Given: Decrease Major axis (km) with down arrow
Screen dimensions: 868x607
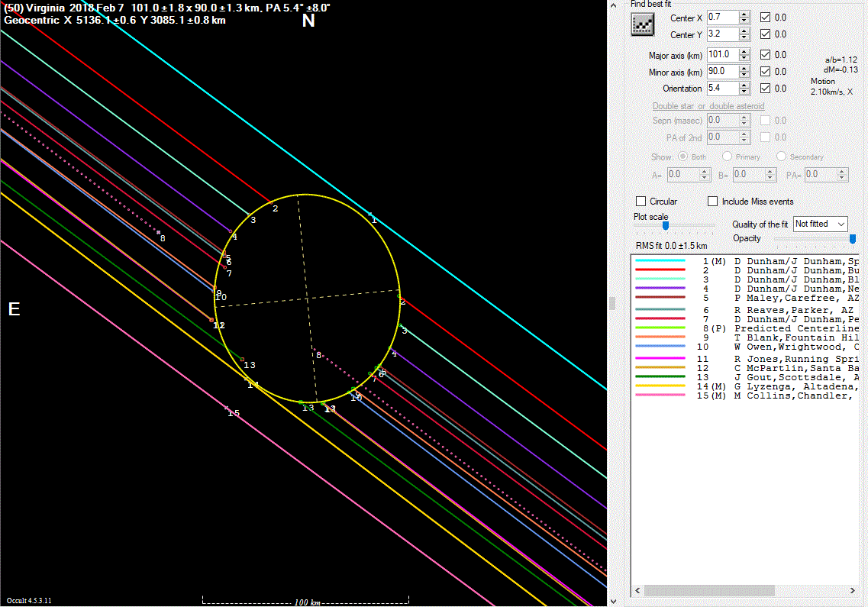Looking at the screenshot, I should [x=744, y=57].
